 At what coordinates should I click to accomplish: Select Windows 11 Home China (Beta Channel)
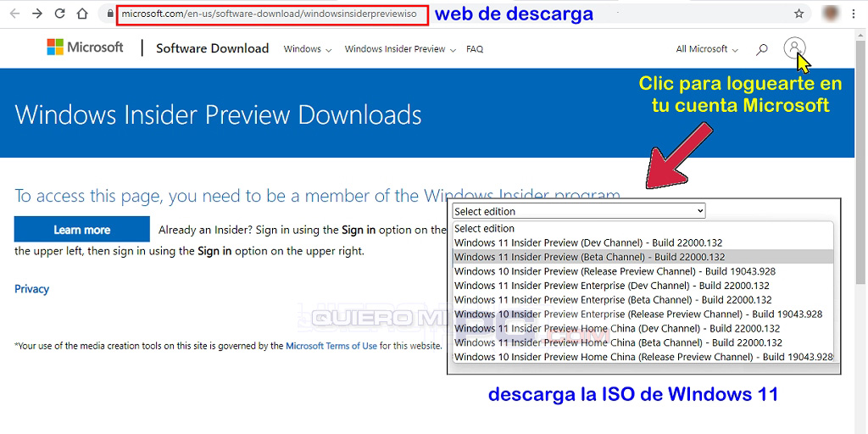coord(643,342)
